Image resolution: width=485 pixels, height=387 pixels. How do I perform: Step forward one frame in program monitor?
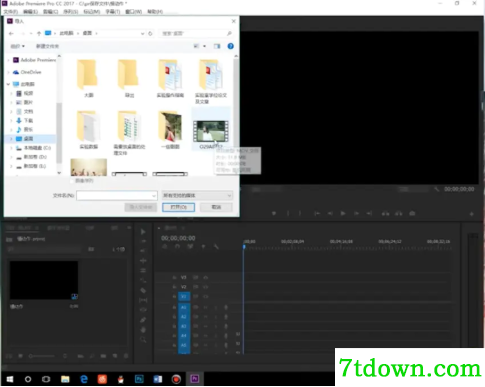(356, 213)
